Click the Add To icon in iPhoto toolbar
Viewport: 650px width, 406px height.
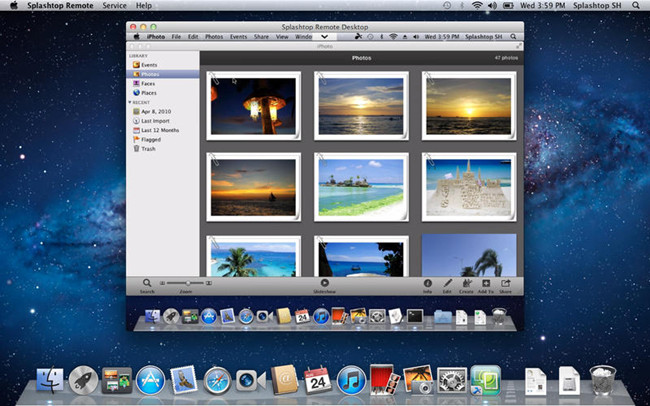pyautogui.click(x=486, y=283)
